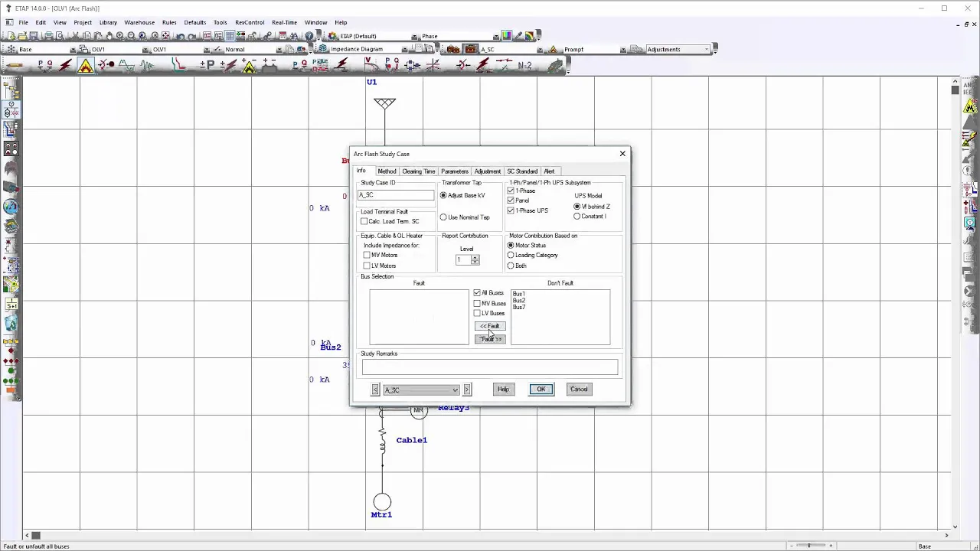Open the toolbar A_SC study case dropdown

pyautogui.click(x=540, y=50)
